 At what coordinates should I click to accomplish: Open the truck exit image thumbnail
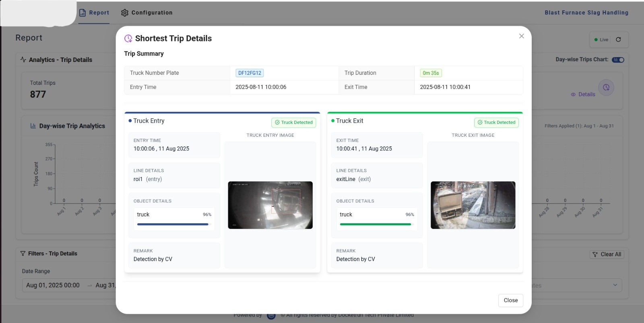473,205
